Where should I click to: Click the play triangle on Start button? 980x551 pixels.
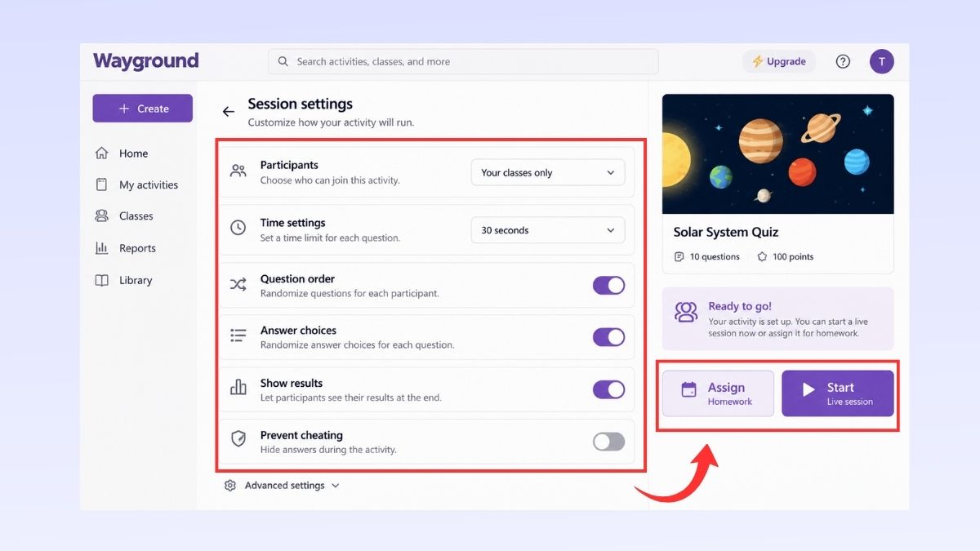click(808, 390)
